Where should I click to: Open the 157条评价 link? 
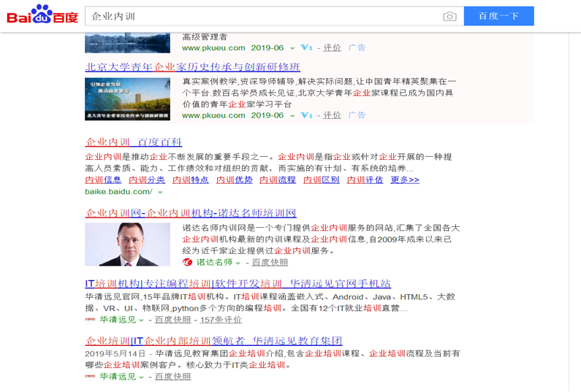click(x=221, y=320)
